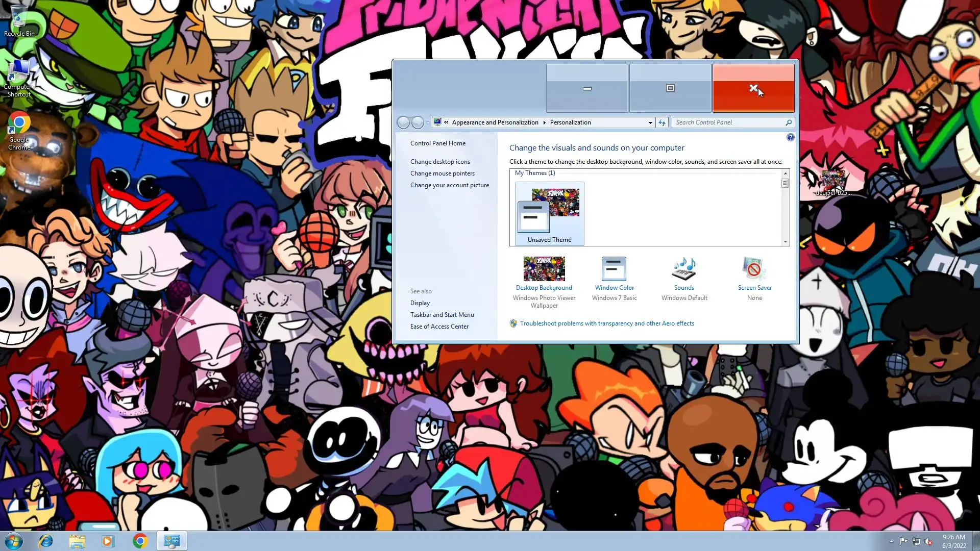
Task: Show hidden system tray icons
Action: 891,541
